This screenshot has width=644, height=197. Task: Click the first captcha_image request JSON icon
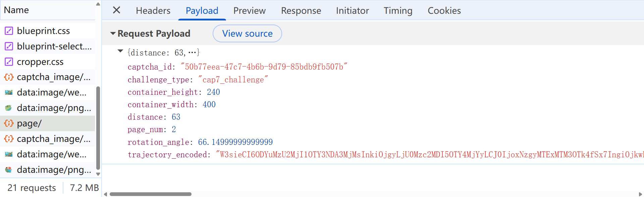click(x=9, y=77)
